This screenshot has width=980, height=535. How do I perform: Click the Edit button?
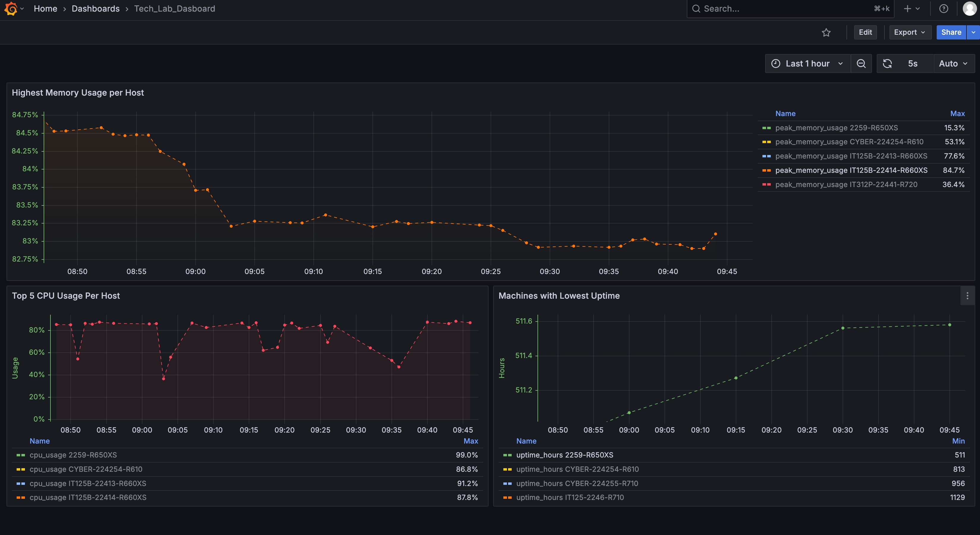pos(865,32)
